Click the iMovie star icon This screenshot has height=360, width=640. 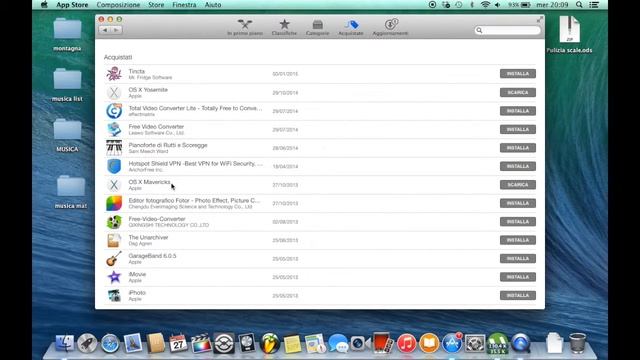(114, 277)
